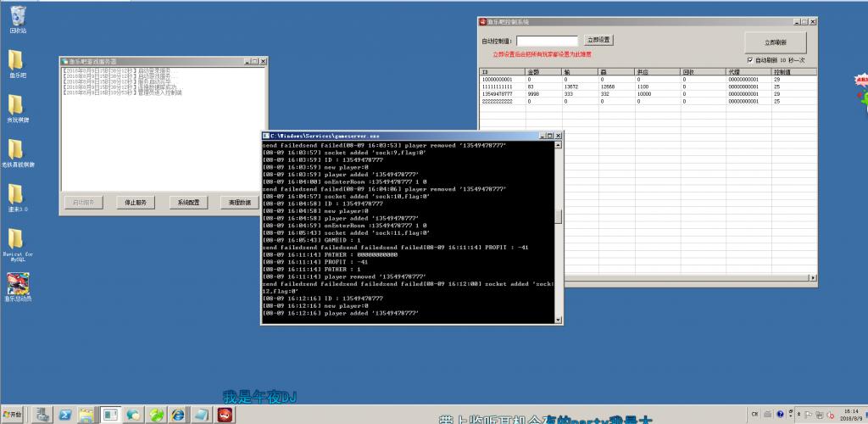Viewport: 868px width, 424px height.
Task: Open Server Manager taskbar icon
Action: pyautogui.click(x=42, y=415)
